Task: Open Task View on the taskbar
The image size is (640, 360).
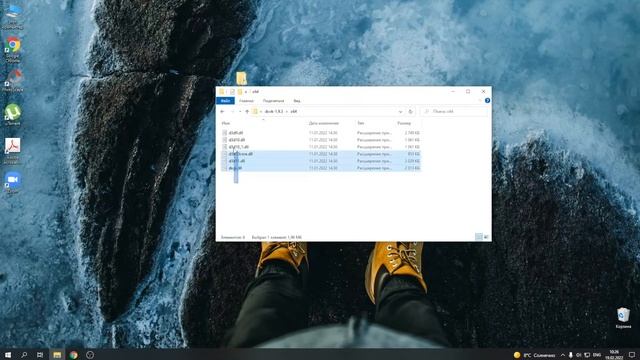Action: coord(40,355)
